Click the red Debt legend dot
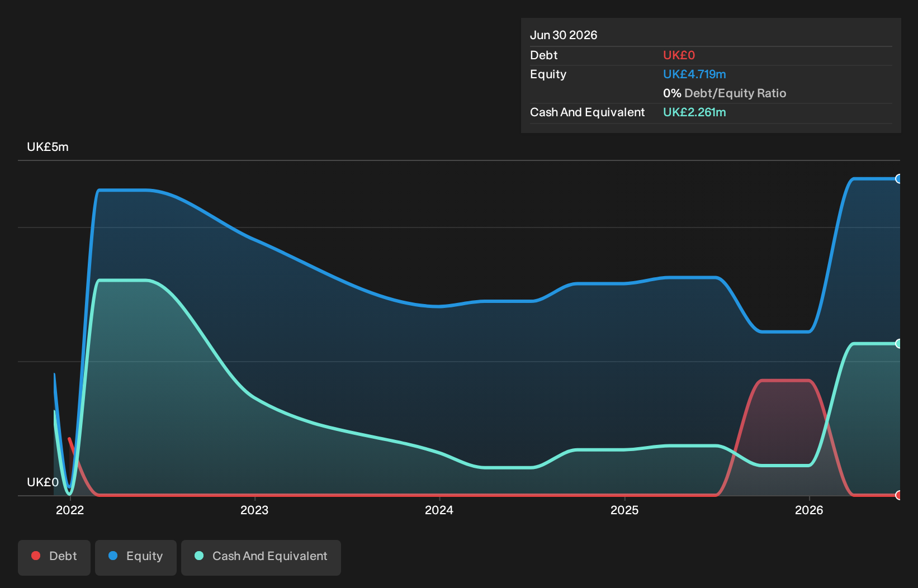The image size is (918, 588). pyautogui.click(x=36, y=556)
